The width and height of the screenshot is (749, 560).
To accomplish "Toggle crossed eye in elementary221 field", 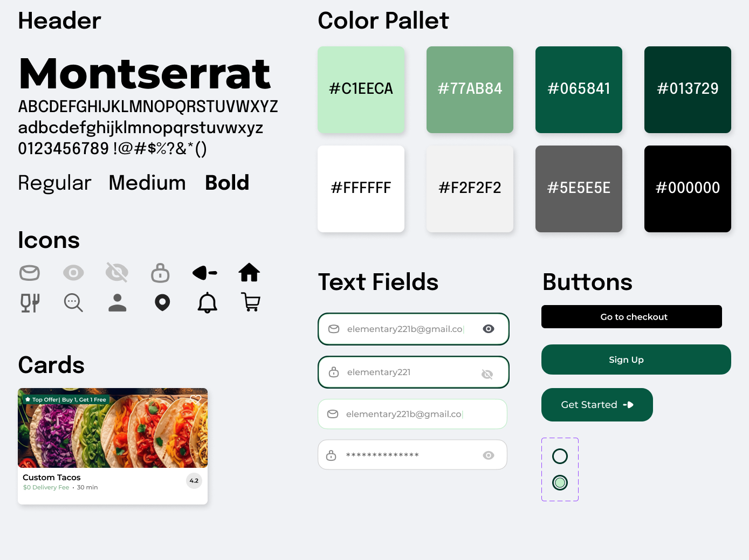I will click(487, 374).
